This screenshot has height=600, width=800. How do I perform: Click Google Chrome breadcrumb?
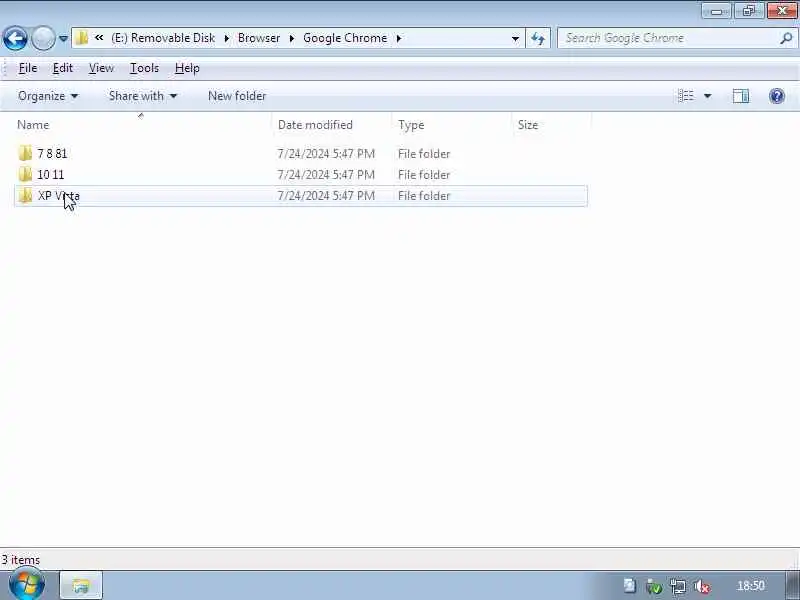345,38
